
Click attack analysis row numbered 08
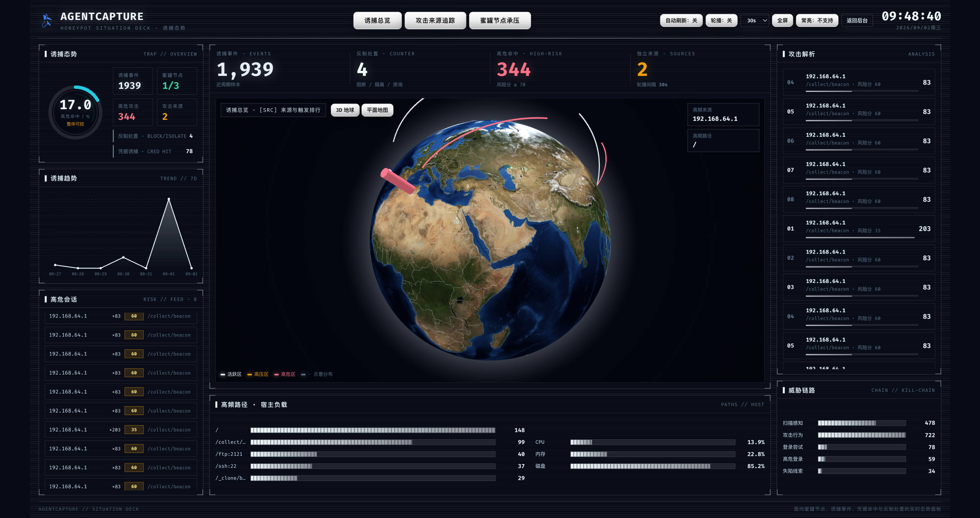pyautogui.click(x=859, y=199)
